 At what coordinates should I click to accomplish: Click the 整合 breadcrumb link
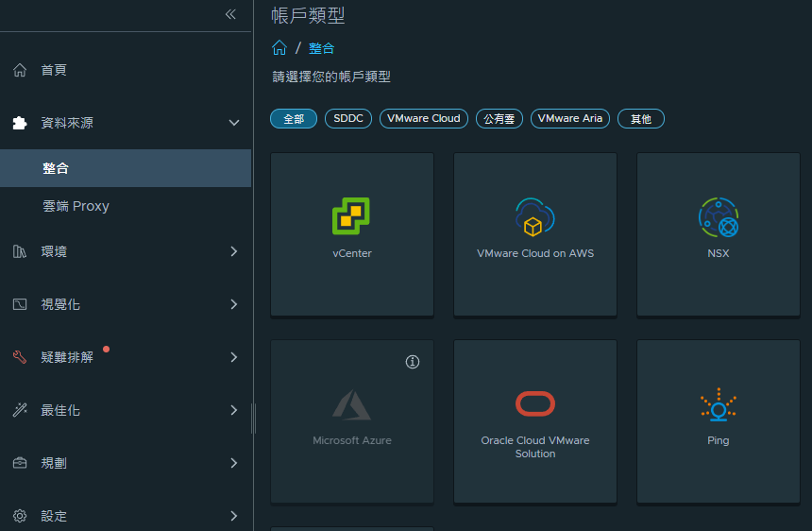322,48
